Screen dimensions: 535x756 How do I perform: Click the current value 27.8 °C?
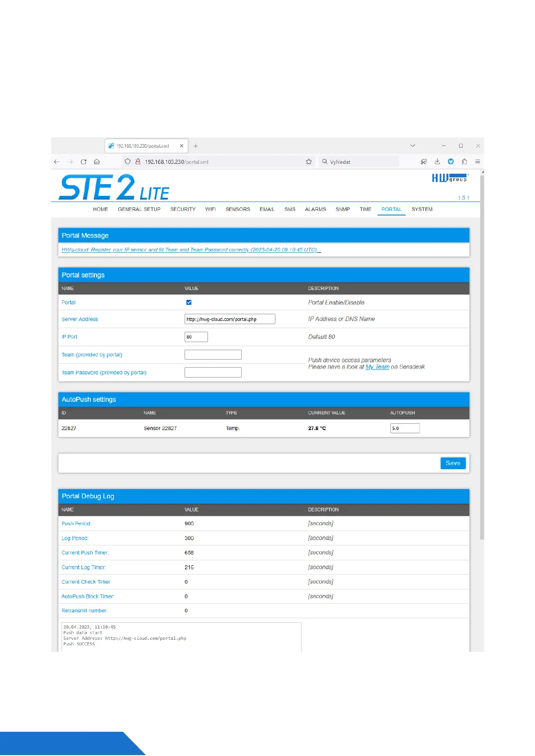click(x=317, y=429)
